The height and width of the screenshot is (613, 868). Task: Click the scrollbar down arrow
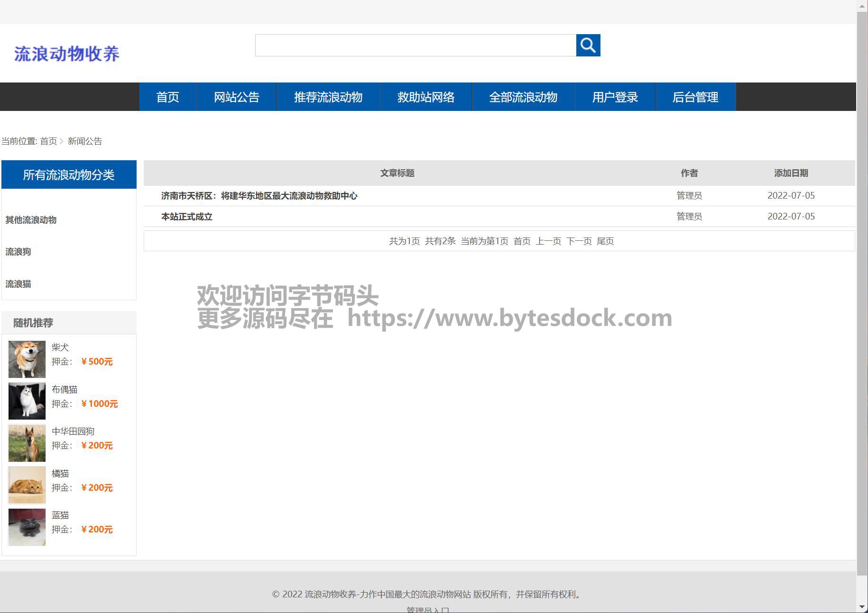pos(862,607)
